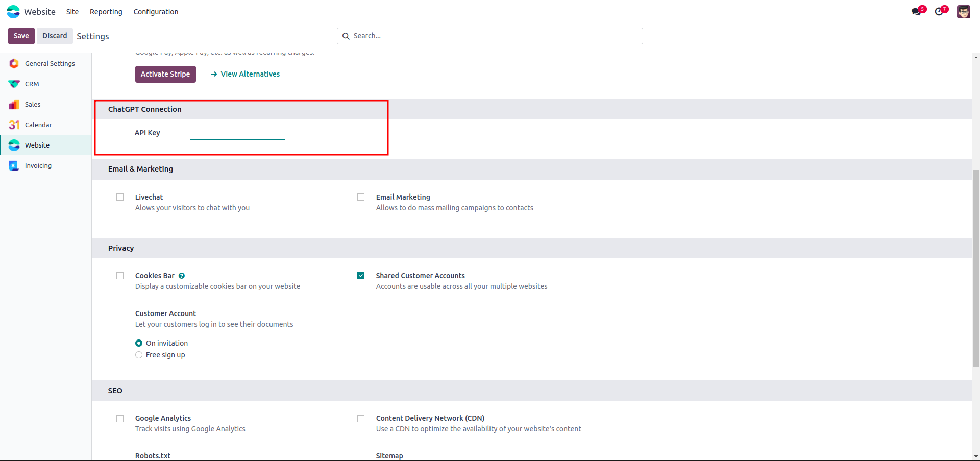Uncheck Shared Customer Accounts
This screenshot has width=980, height=461.
361,276
